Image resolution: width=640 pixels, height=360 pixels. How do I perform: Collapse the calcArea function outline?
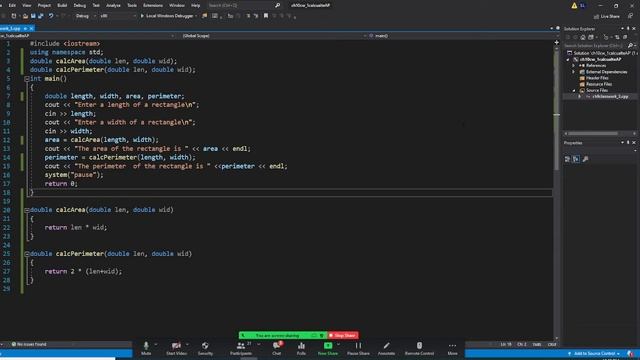click(27, 210)
